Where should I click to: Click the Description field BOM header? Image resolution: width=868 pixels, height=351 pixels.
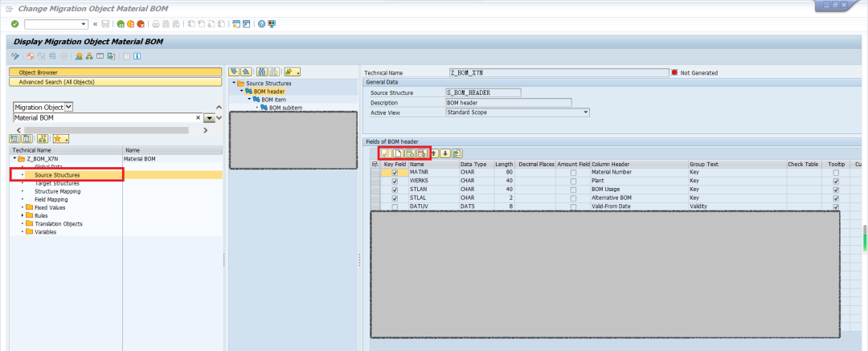point(508,103)
